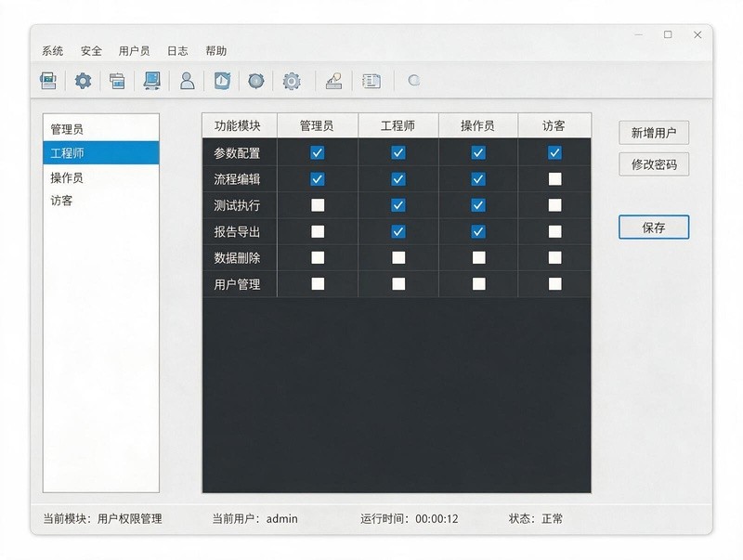The image size is (743, 560).
Task: Click the 功能模块 column header
Action: 240,125
